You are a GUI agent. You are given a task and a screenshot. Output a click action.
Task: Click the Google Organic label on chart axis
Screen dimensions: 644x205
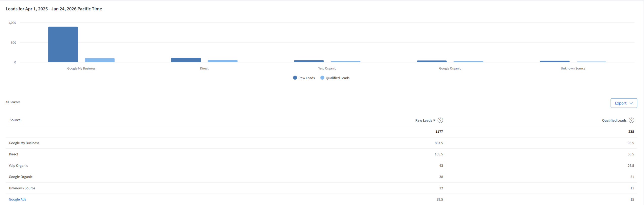[450, 69]
